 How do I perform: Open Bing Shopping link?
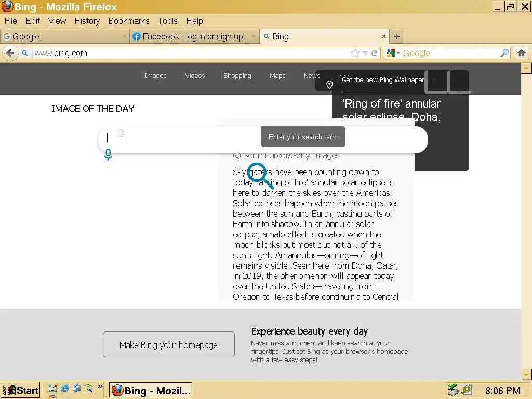237,76
